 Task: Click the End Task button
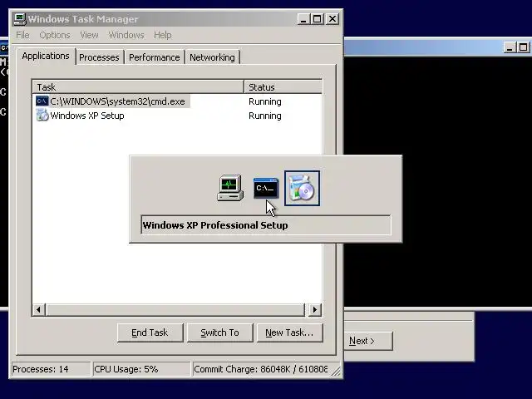pyautogui.click(x=150, y=332)
